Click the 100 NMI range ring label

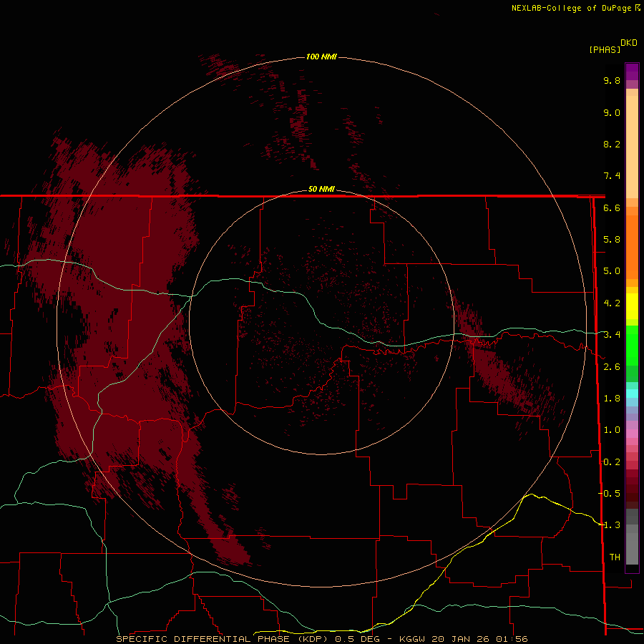coord(321,57)
